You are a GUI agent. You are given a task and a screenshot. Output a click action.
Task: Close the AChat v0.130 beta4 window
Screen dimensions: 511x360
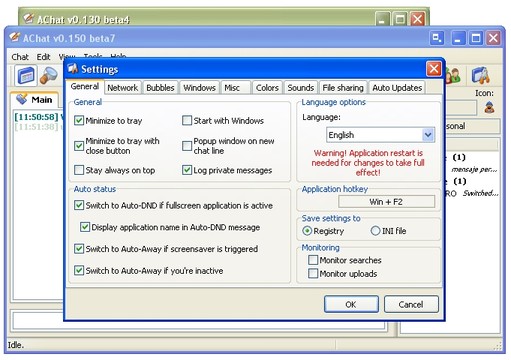(x=417, y=19)
